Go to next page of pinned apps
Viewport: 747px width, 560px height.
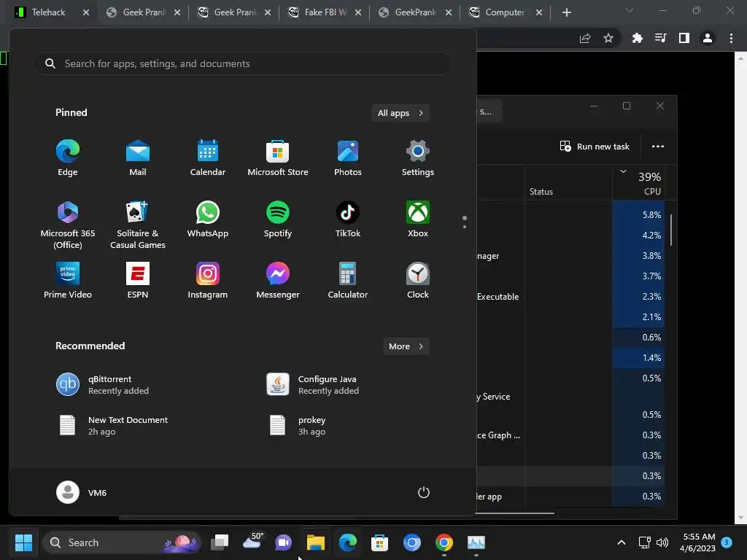coord(465,227)
